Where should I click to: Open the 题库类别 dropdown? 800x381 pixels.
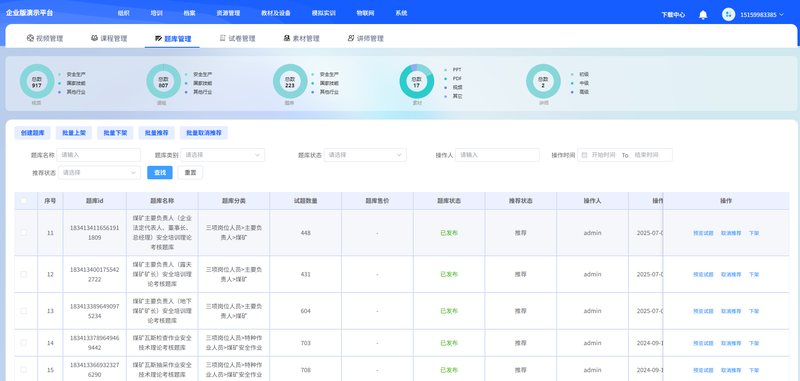(222, 155)
